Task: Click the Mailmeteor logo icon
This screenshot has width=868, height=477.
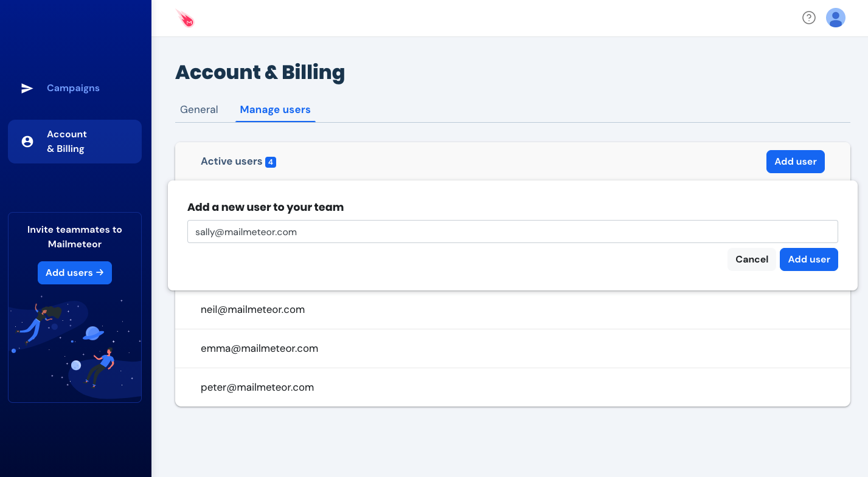Action: [x=185, y=18]
